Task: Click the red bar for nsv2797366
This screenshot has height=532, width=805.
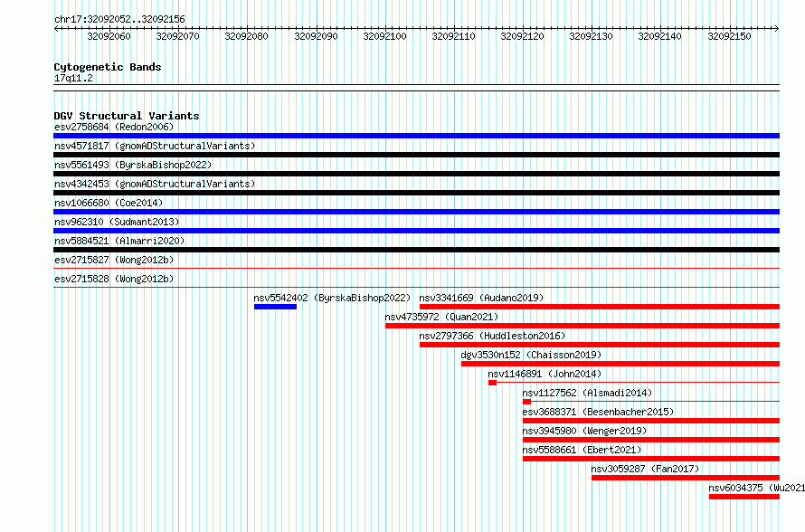Action: tap(600, 345)
